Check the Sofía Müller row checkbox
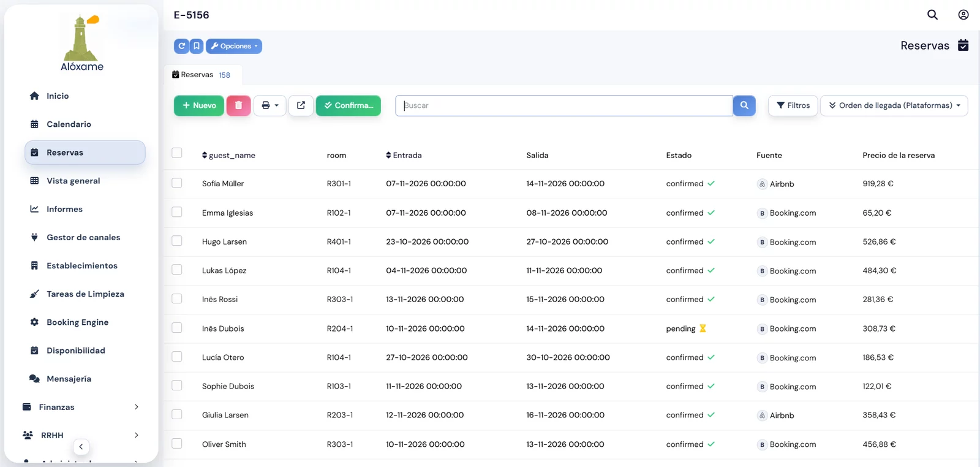This screenshot has width=980, height=467. point(177,183)
